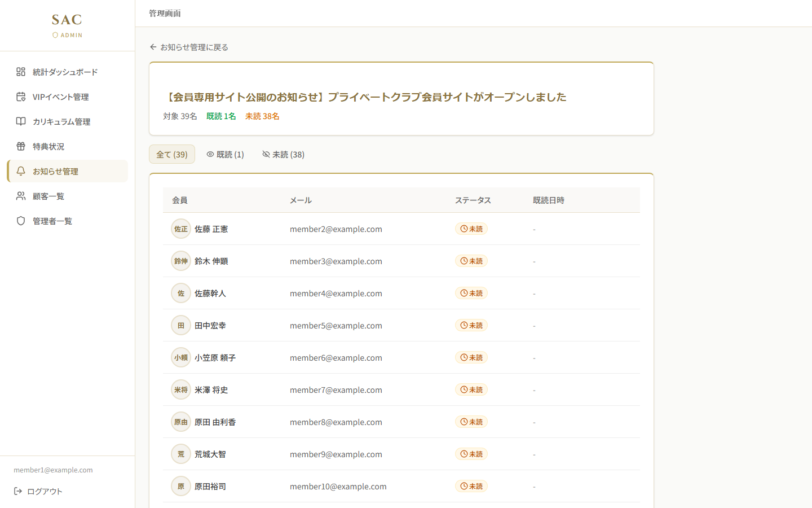Screen dimensions: 812x508
Task: Click the logout arrow icon
Action: (x=18, y=491)
